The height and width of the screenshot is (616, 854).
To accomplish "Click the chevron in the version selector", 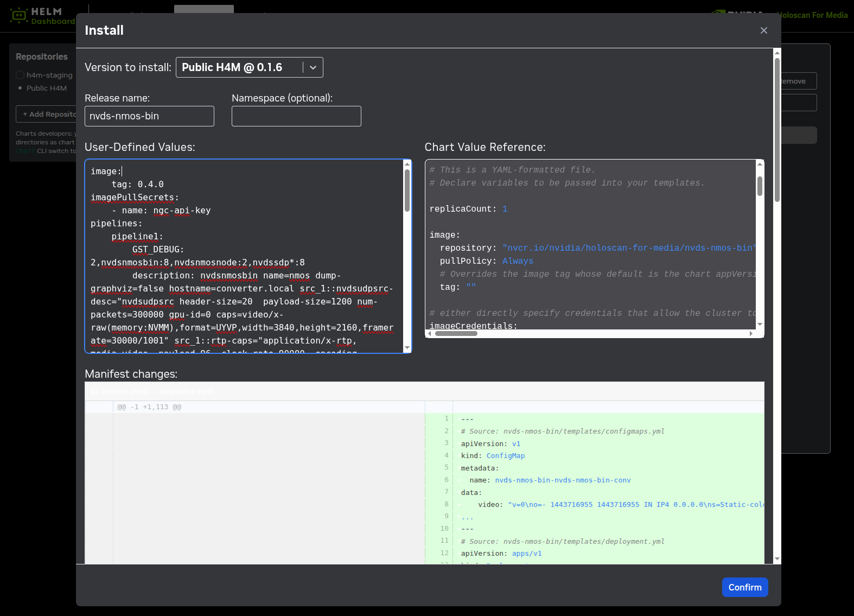I will coord(313,68).
